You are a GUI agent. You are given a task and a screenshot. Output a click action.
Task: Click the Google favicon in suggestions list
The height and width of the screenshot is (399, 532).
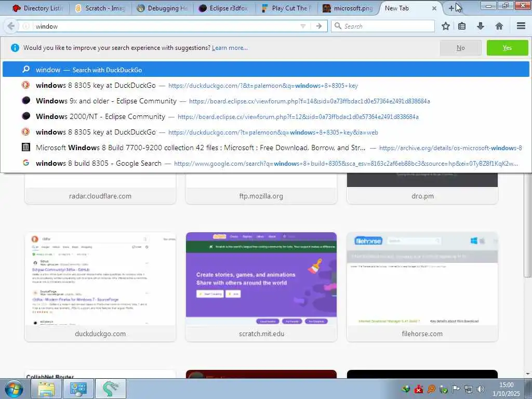click(x=26, y=163)
